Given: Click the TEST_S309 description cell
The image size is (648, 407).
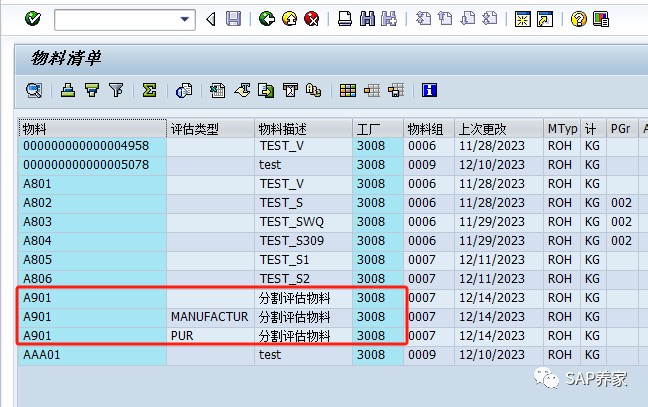Looking at the screenshot, I should [304, 241].
